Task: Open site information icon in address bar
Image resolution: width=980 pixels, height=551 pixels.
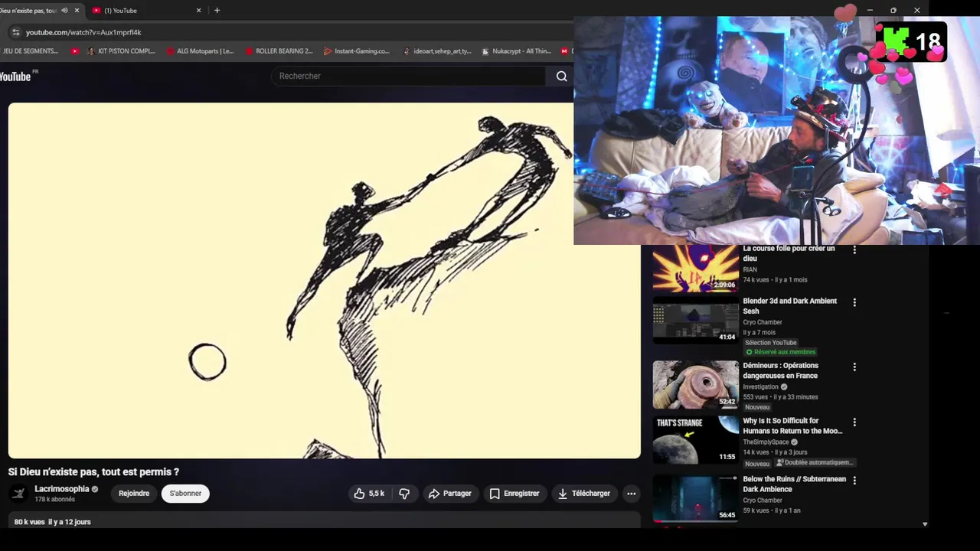Action: tap(15, 32)
